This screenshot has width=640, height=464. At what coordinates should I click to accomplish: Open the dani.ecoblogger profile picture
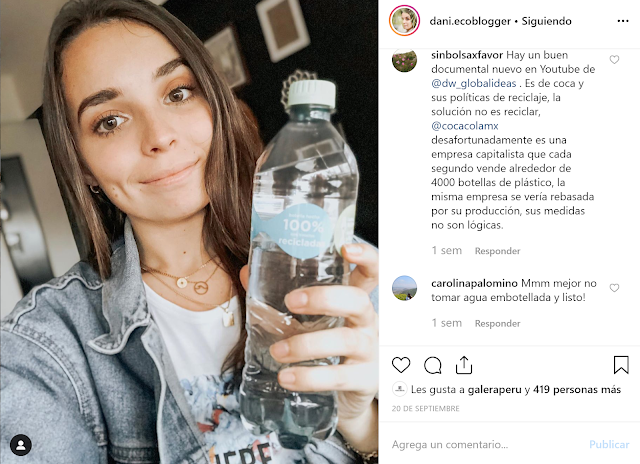[404, 21]
